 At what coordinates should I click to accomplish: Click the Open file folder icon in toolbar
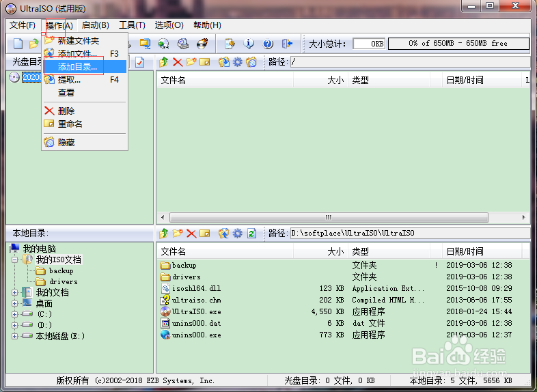tap(33, 44)
